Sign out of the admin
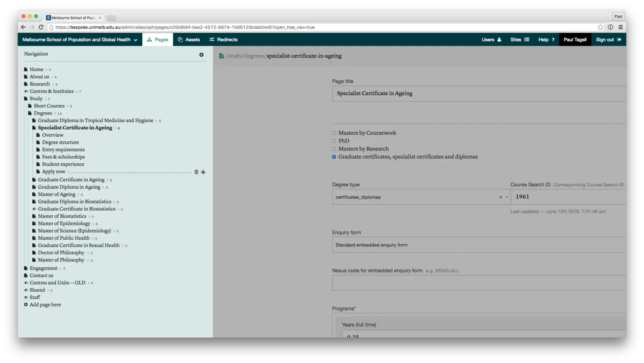This screenshot has height=363, width=644. (609, 40)
